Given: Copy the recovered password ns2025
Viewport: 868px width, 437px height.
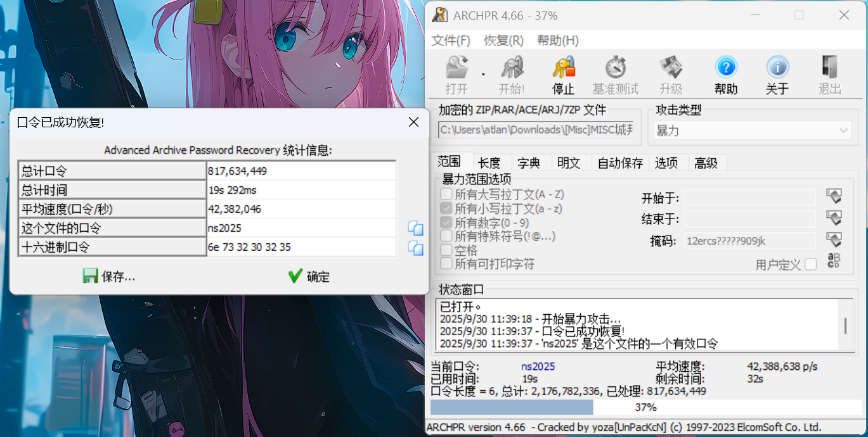Looking at the screenshot, I should coord(415,228).
